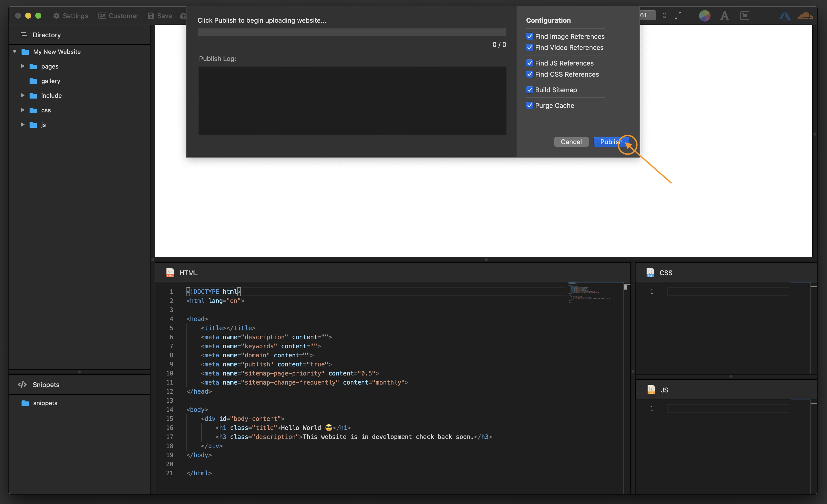Click the HTML file icon in editor header
Screen dimensions: 827x504
pyautogui.click(x=170, y=272)
